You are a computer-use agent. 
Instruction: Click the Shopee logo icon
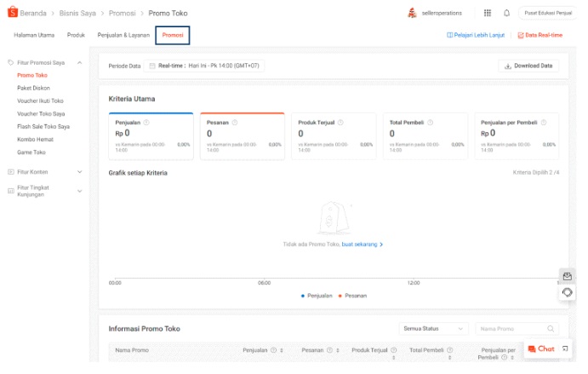coord(12,14)
